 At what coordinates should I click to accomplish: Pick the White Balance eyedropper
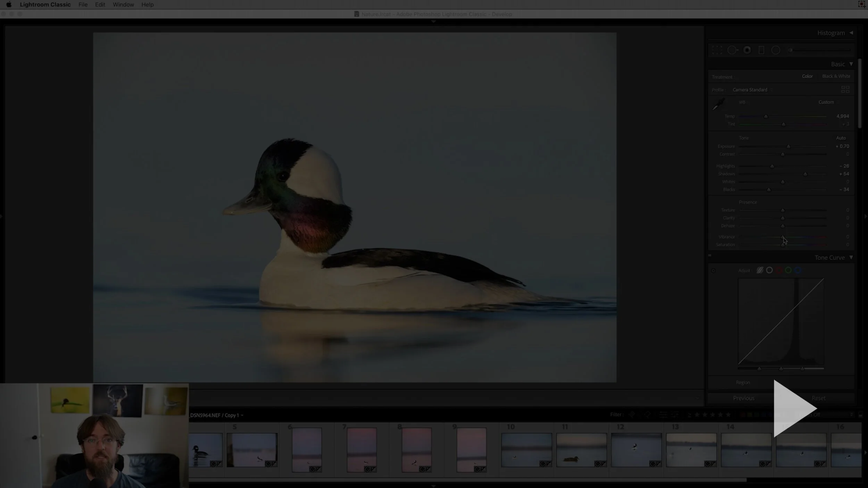point(718,104)
